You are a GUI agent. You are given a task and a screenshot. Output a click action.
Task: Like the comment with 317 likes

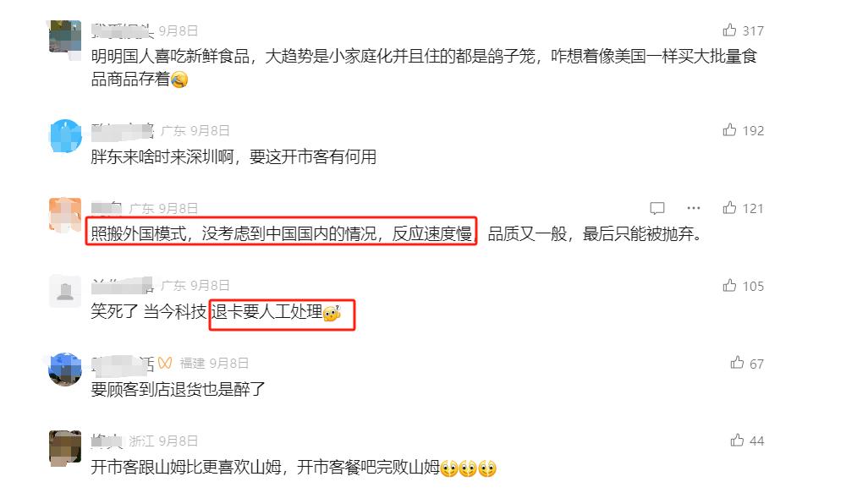click(729, 30)
